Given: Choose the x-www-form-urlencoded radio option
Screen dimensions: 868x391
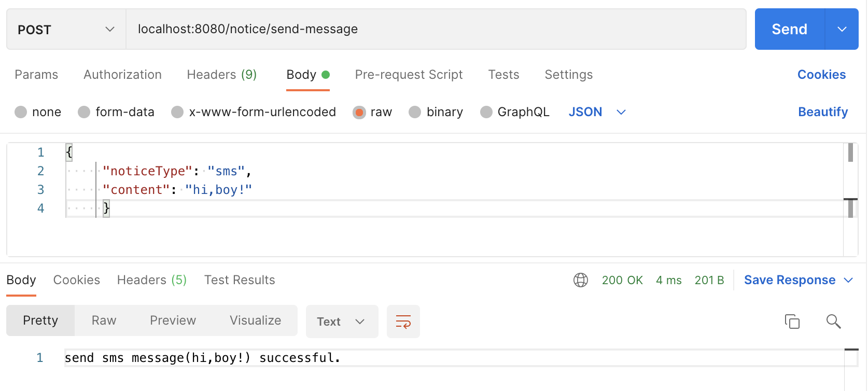Looking at the screenshot, I should click(x=177, y=112).
